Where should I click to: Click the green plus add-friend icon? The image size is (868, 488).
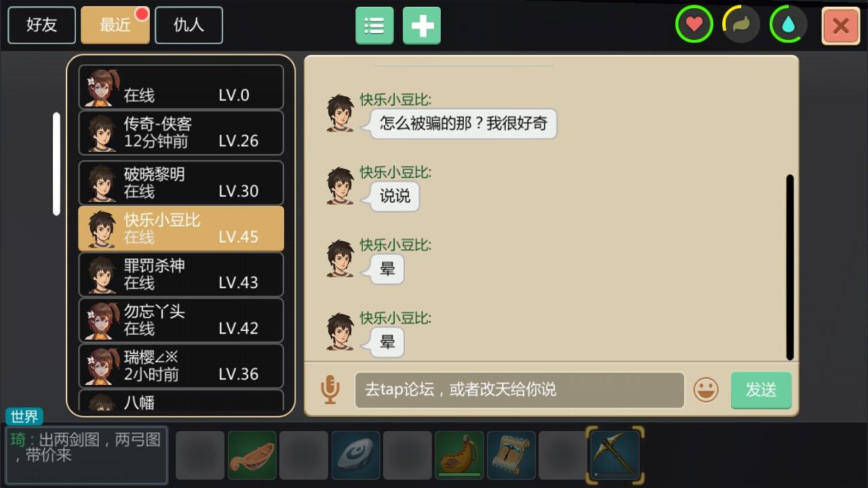422,26
